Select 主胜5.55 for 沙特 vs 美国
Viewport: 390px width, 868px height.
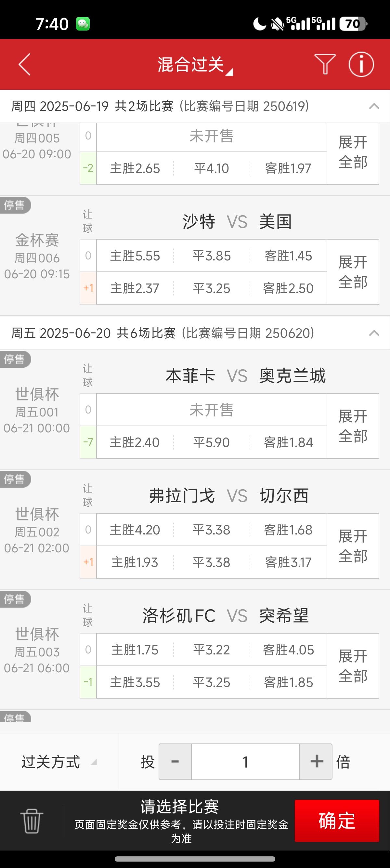click(135, 256)
